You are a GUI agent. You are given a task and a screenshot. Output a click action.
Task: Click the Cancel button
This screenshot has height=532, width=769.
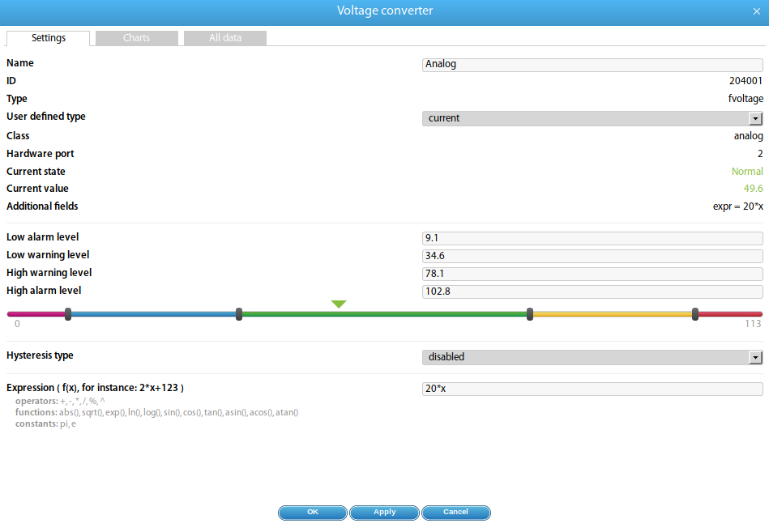pos(456,513)
